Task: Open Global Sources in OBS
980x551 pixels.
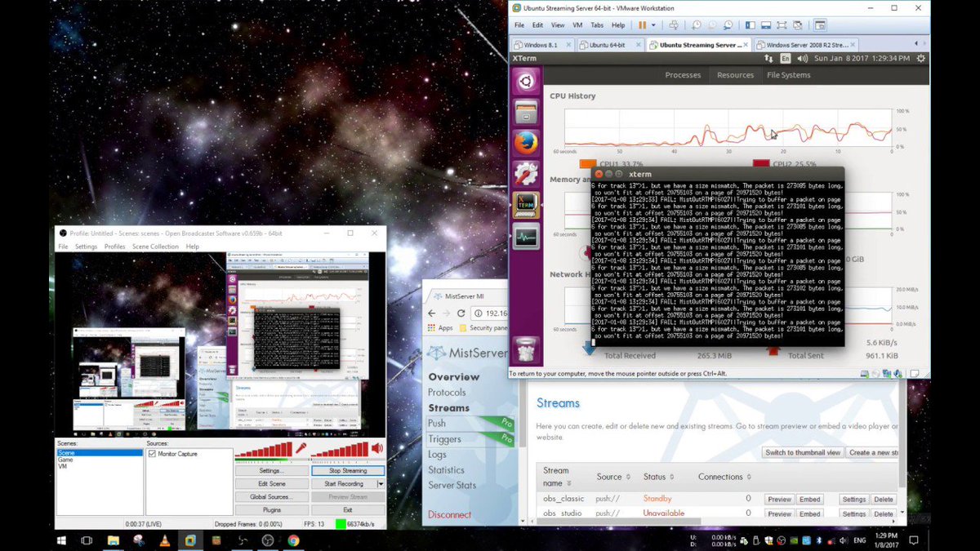Action: pyautogui.click(x=271, y=497)
